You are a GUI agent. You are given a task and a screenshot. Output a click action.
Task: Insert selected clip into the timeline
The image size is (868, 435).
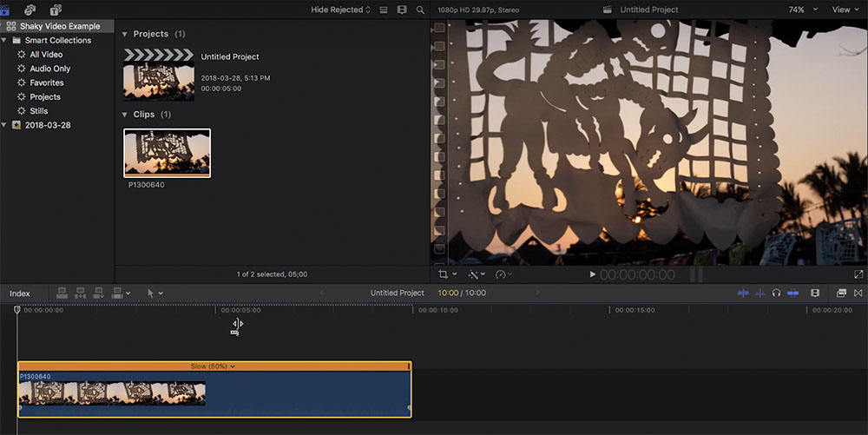tap(80, 293)
